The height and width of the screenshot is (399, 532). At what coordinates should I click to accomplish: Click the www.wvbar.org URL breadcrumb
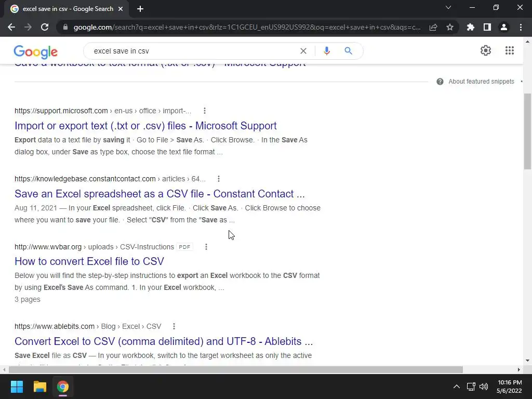95,247
